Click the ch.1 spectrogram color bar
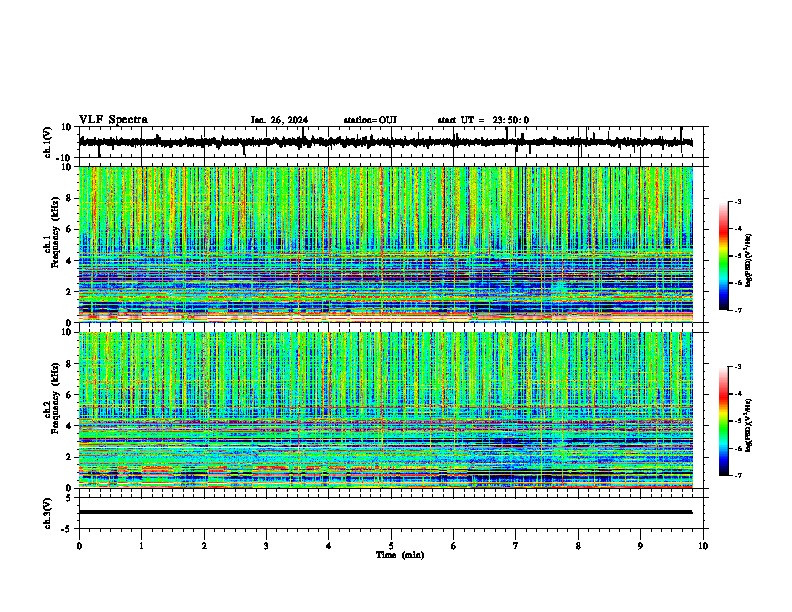Viewport: 792px width, 612px height. (723, 256)
